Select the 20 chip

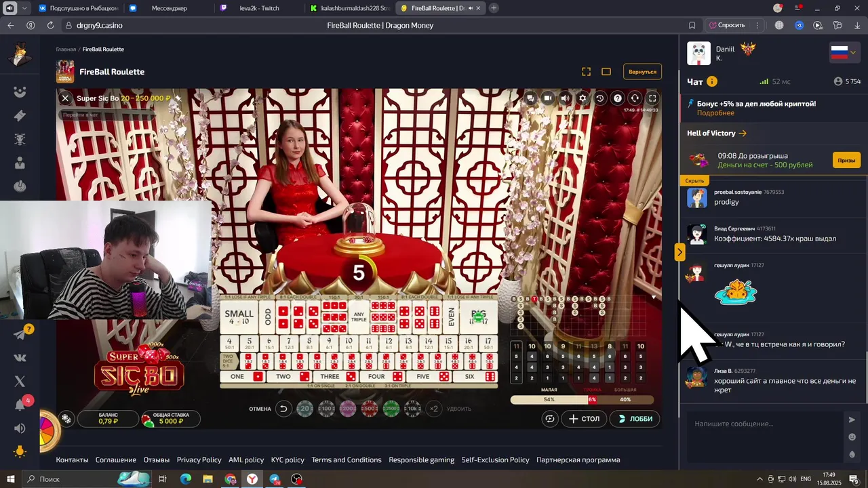coord(305,409)
